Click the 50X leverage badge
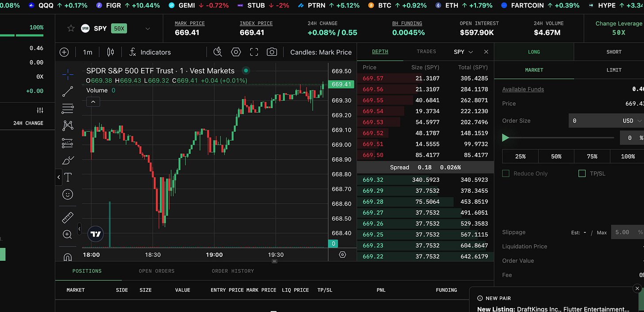The image size is (644, 312). (119, 29)
